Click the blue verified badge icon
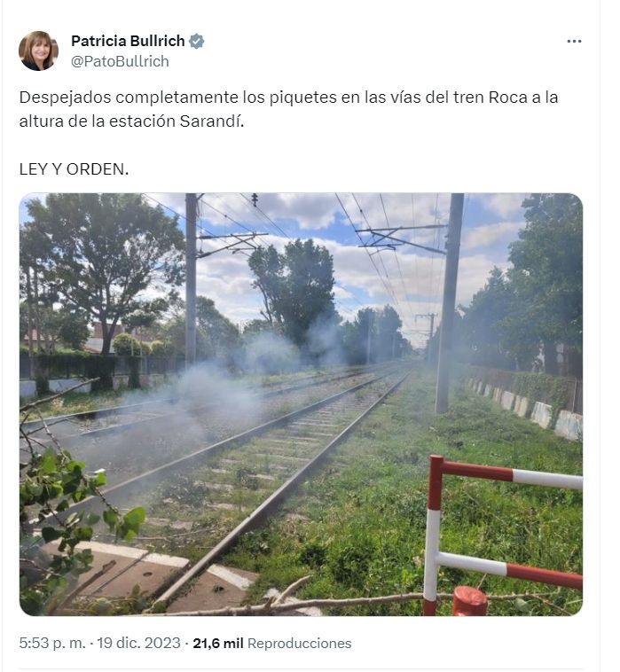 tap(196, 41)
